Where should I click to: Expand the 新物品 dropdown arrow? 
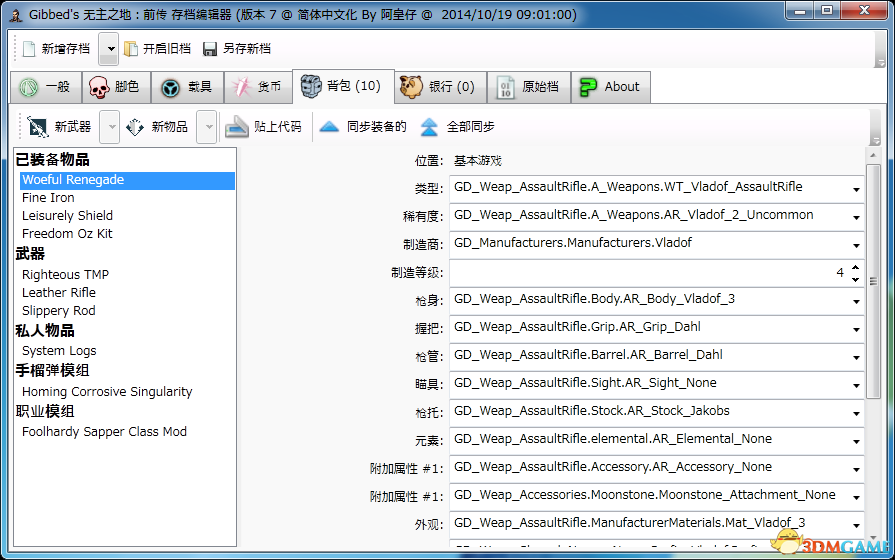point(208,127)
